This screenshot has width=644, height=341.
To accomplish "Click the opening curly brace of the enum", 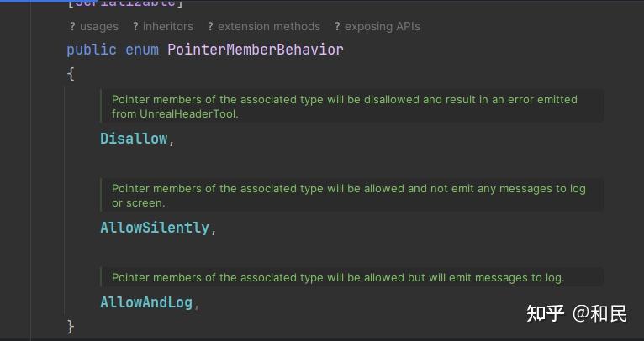I will tap(71, 74).
